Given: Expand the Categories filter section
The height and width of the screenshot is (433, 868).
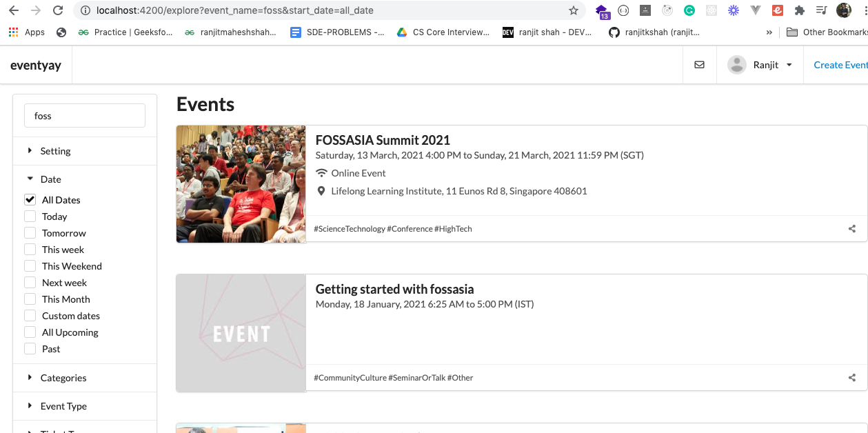Looking at the screenshot, I should pos(85,378).
